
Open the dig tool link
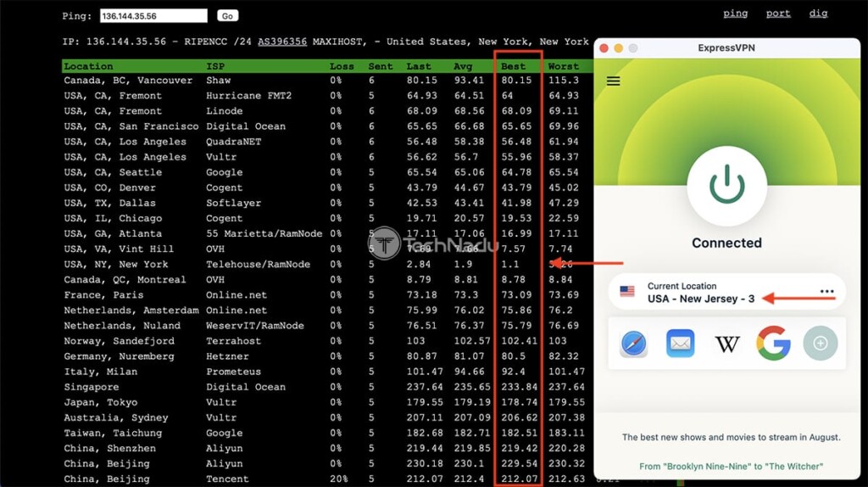click(818, 14)
